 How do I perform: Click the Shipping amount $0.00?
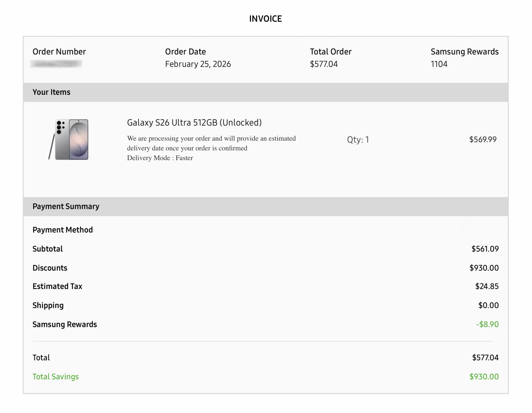(488, 305)
